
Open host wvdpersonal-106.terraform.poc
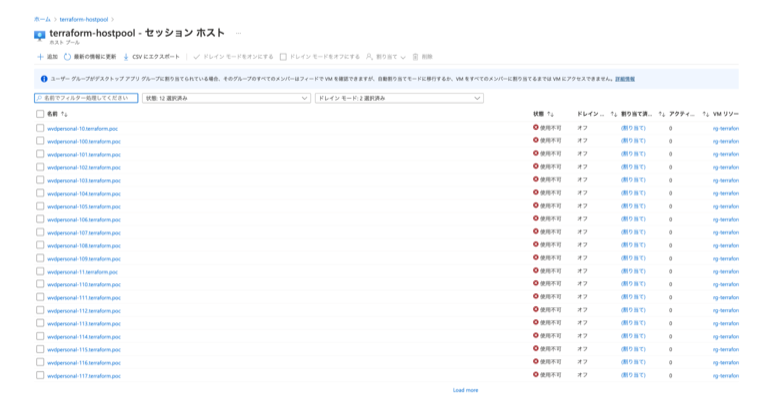(84, 219)
